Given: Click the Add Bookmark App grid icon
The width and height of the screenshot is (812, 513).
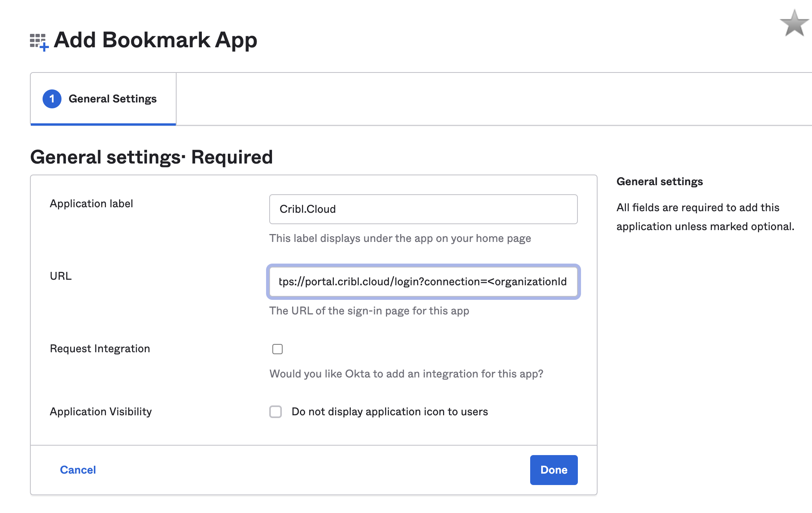Looking at the screenshot, I should (39, 42).
